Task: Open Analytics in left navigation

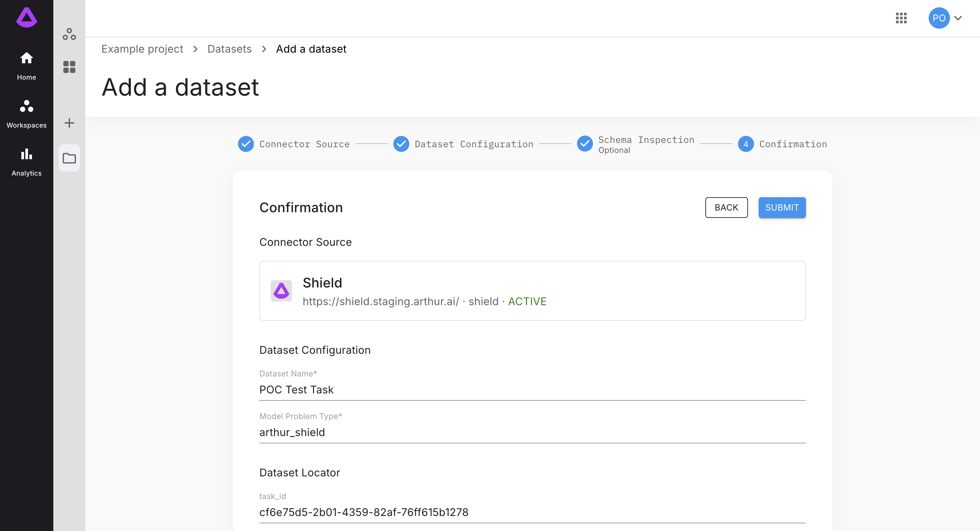Action: point(26,162)
